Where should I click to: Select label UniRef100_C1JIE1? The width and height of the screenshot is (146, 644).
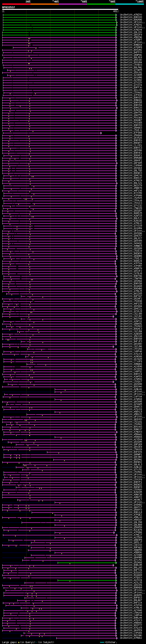[x=131, y=145]
